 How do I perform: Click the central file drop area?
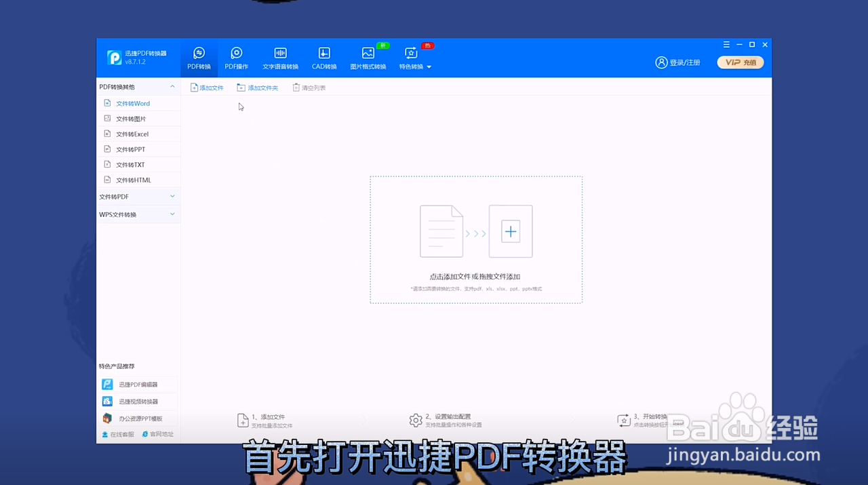click(475, 240)
